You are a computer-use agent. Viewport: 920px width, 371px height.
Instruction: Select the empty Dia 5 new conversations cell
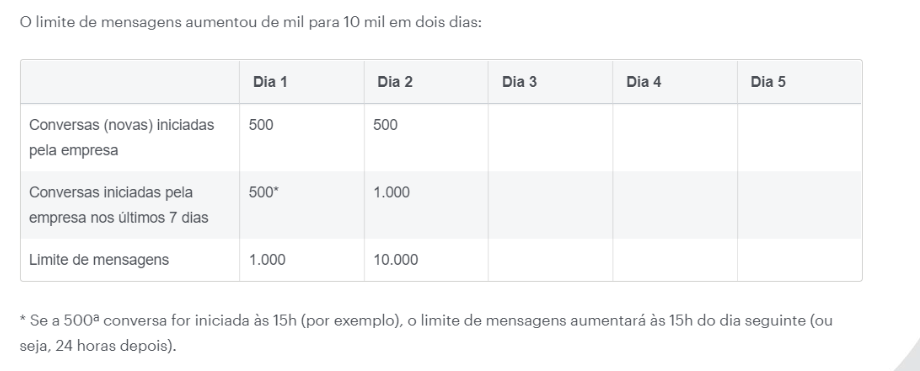tap(799, 137)
